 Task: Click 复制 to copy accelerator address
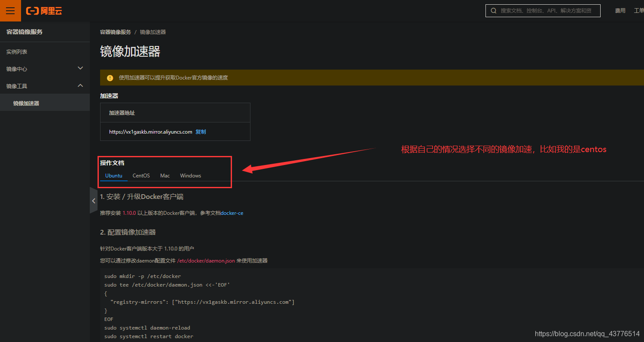point(201,132)
